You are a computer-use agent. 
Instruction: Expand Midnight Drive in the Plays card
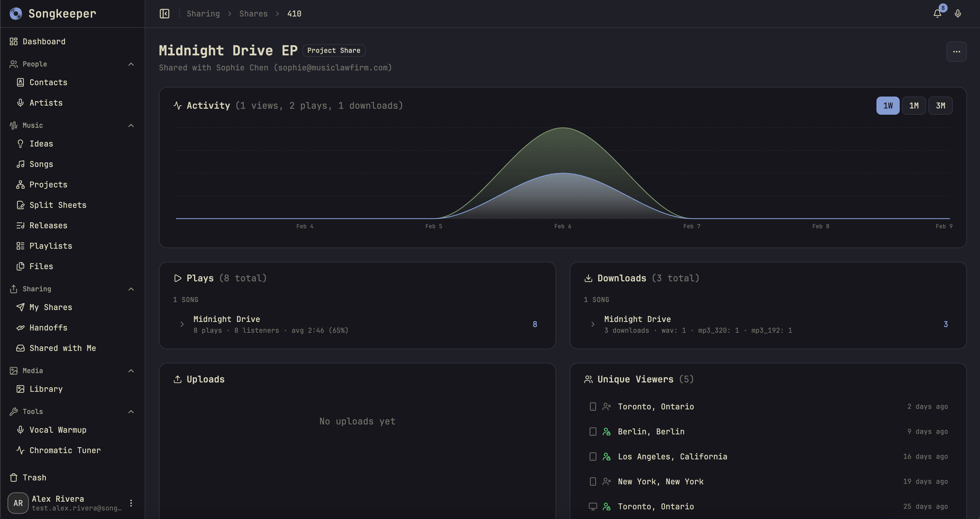(x=182, y=324)
